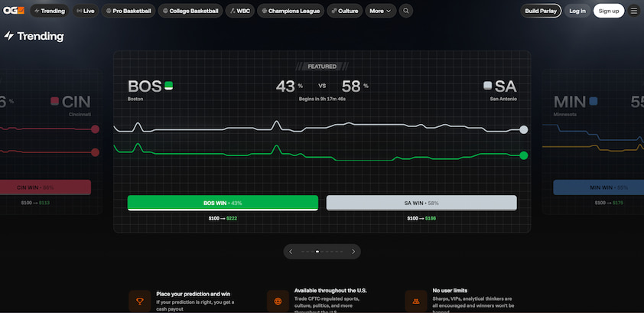Click the CIN WIN button
644x313 pixels.
45,187
